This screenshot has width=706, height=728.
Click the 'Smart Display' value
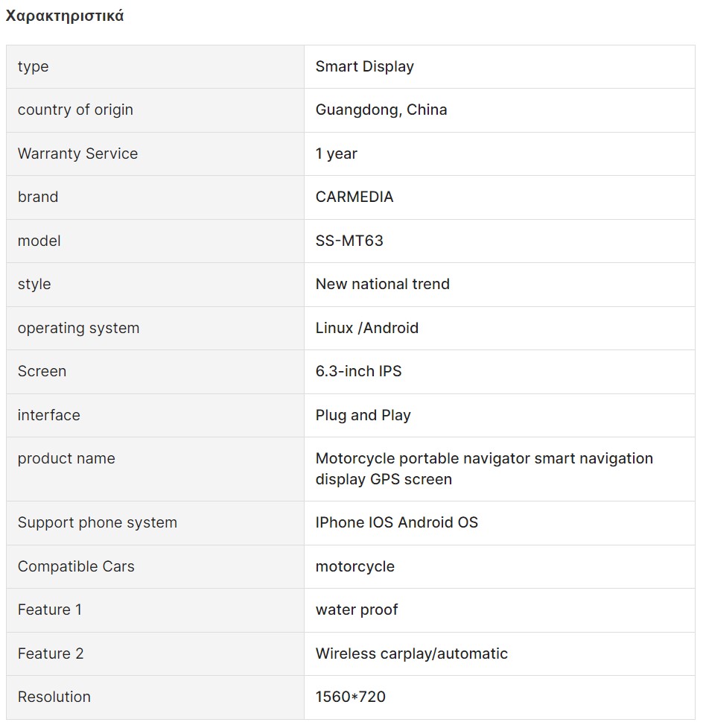point(364,66)
